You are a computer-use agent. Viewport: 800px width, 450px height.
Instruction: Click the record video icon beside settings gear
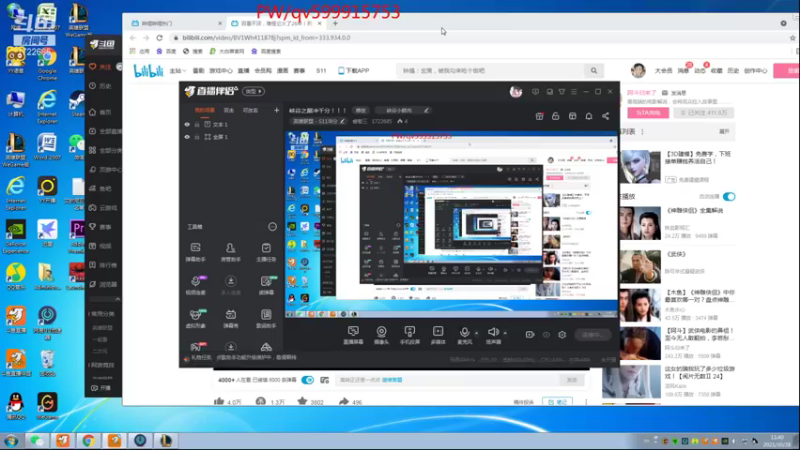pyautogui.click(x=530, y=335)
